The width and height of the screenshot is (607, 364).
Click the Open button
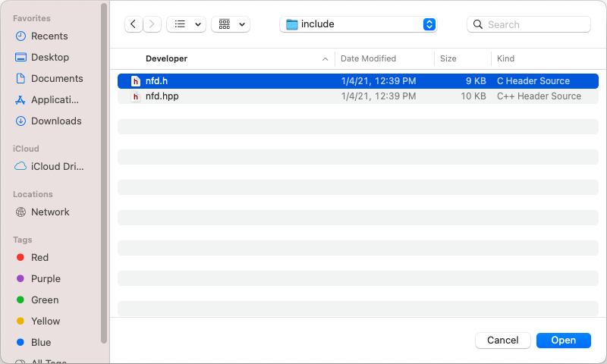[x=563, y=340]
